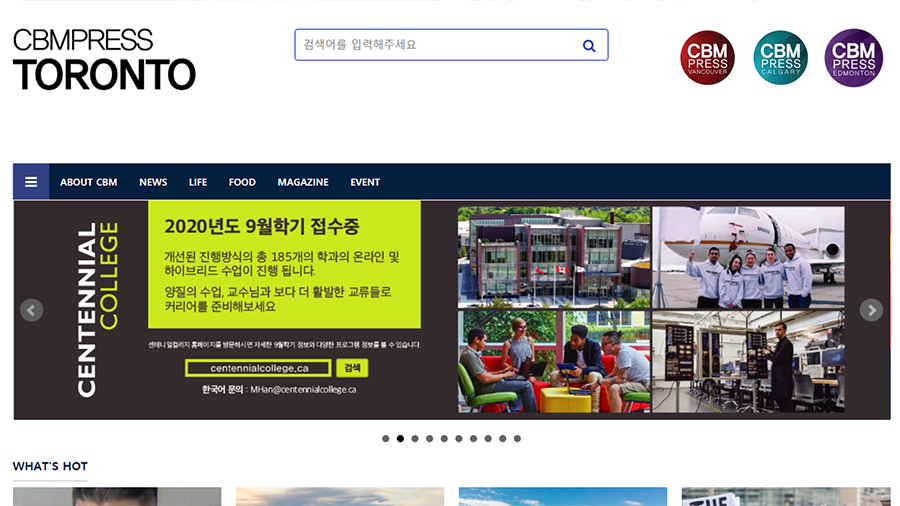Select the first carousel indicator dot
The width and height of the screenshot is (900, 506).
[386, 438]
